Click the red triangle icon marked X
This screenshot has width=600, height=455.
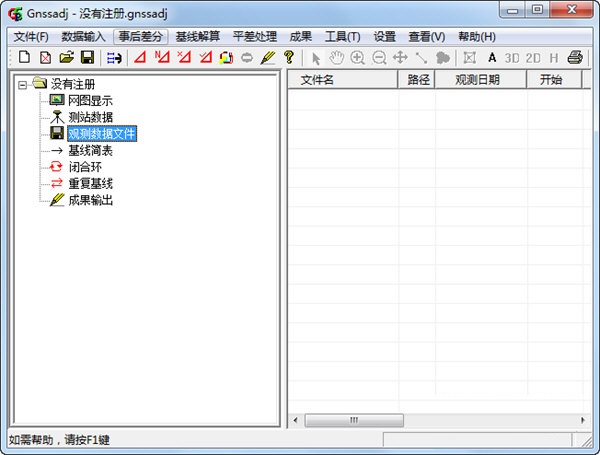pyautogui.click(x=184, y=57)
